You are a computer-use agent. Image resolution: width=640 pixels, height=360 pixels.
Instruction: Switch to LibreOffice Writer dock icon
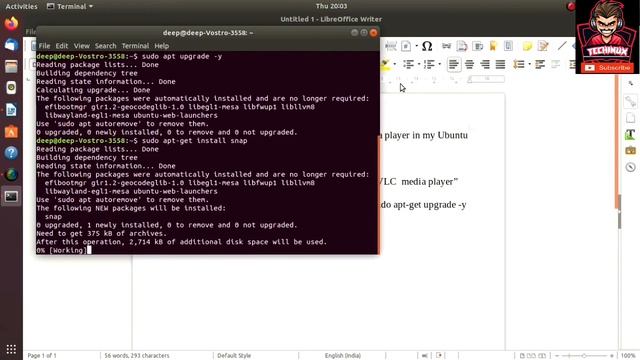click(11, 110)
